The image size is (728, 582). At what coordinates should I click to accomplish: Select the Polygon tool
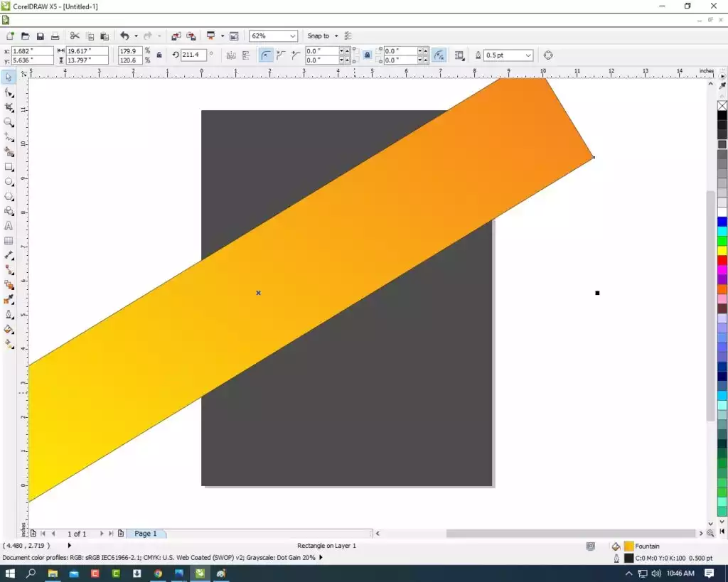point(9,196)
